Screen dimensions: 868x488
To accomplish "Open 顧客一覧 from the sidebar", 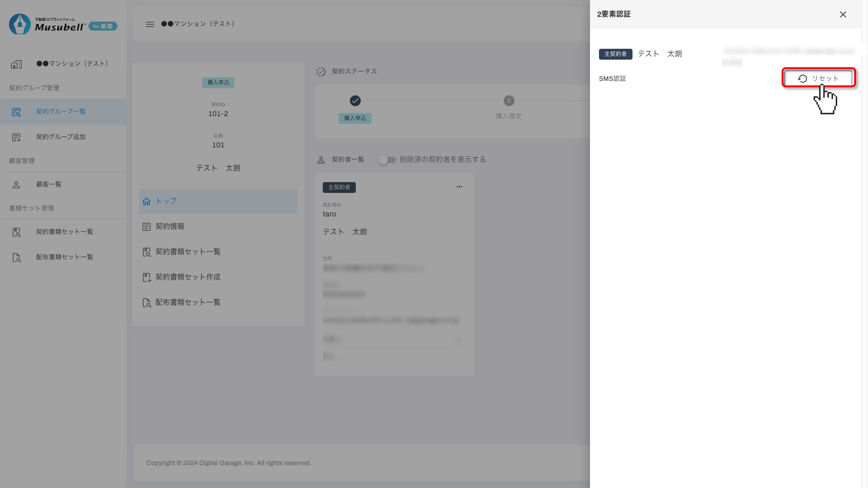I will [x=49, y=184].
